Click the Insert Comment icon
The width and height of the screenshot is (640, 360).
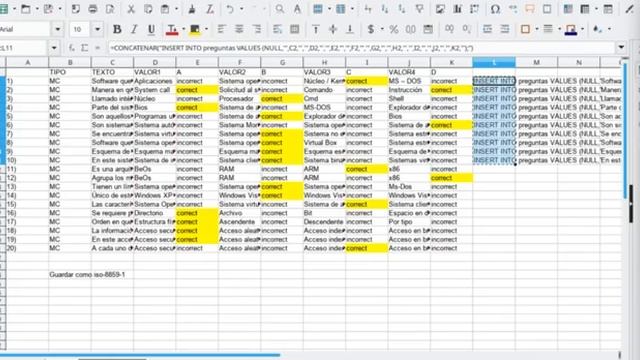coord(529,9)
